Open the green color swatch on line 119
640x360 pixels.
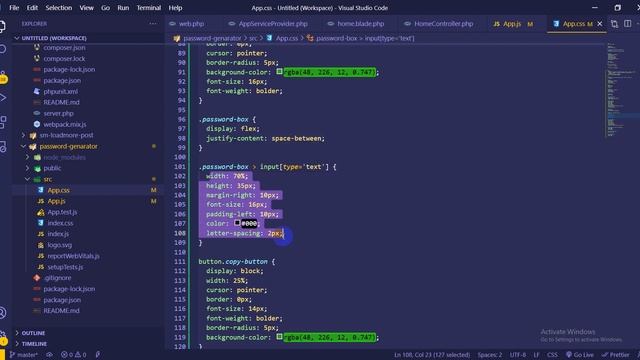pyautogui.click(x=279, y=337)
